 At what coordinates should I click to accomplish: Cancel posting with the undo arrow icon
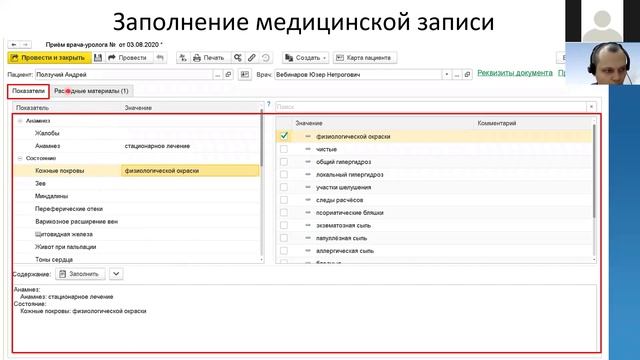coord(160,58)
